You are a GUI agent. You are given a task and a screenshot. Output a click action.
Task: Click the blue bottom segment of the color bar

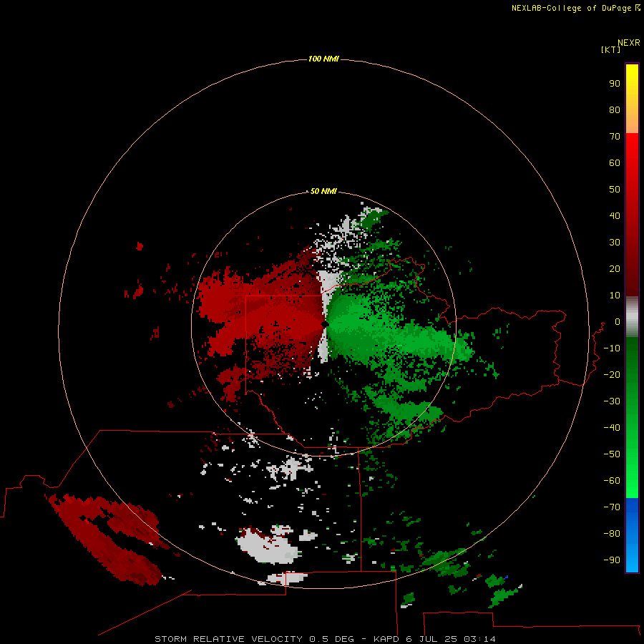(632, 535)
